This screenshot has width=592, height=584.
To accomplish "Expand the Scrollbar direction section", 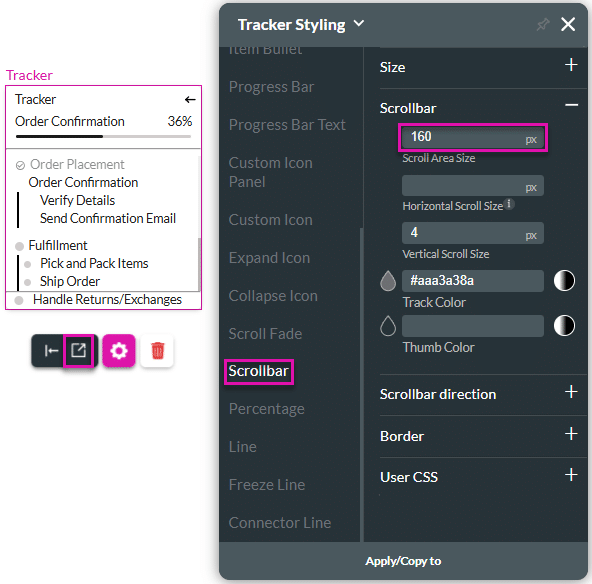I will pos(571,392).
